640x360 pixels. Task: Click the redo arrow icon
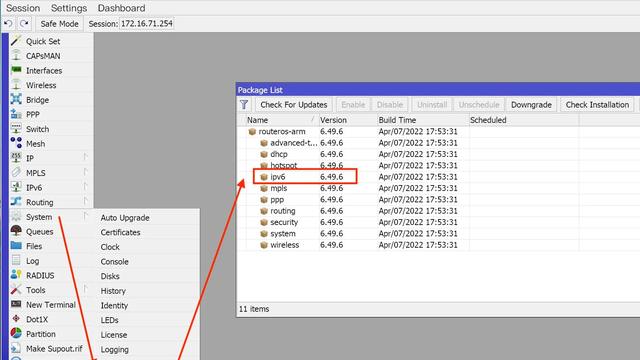[x=24, y=24]
